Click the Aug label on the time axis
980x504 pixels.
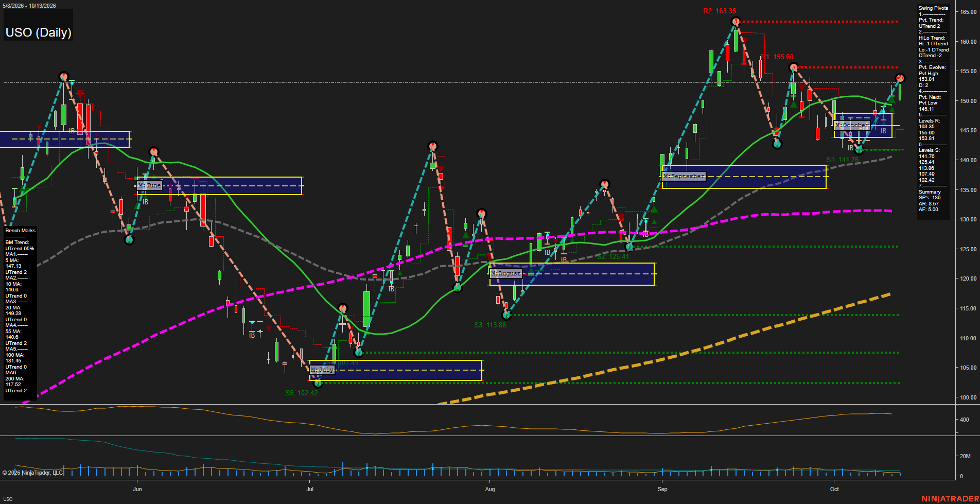(x=490, y=489)
